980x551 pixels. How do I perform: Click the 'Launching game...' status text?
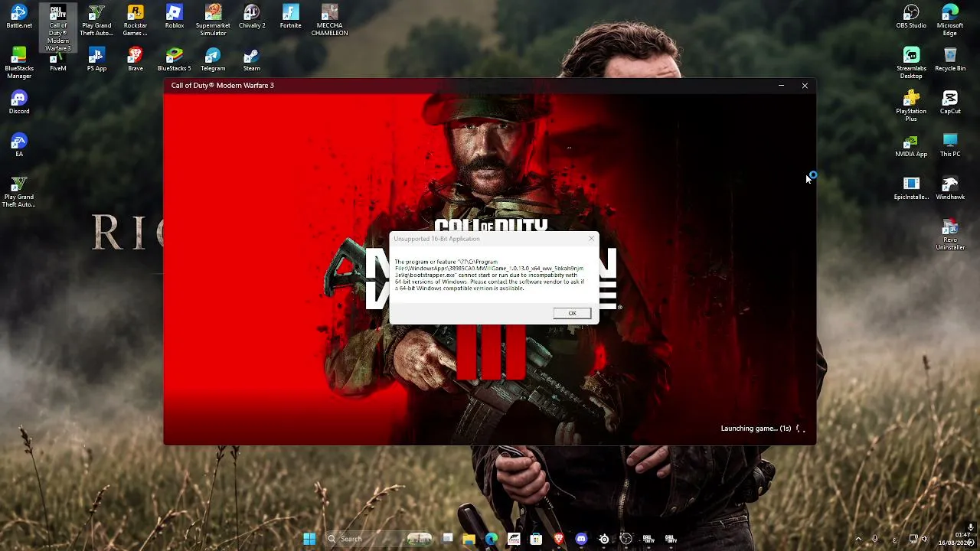(756, 429)
